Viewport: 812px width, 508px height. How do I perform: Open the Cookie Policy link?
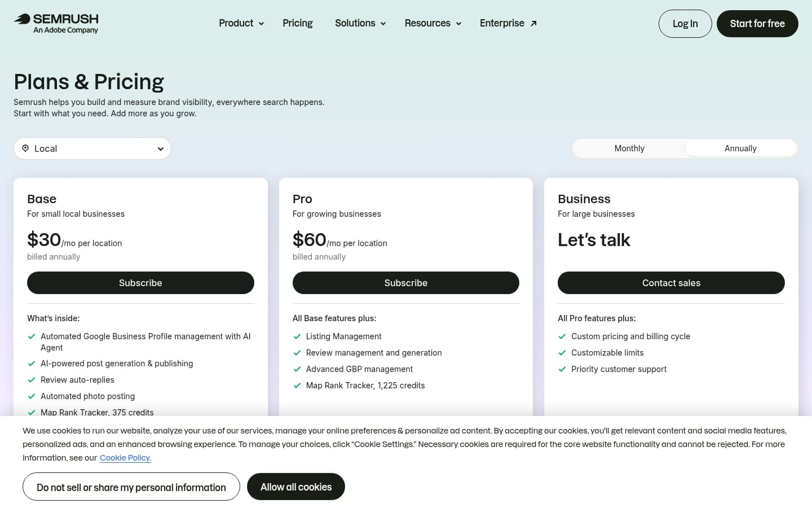[x=125, y=458]
